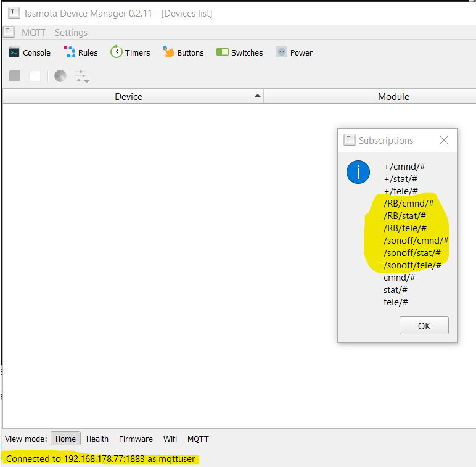The width and height of the screenshot is (476, 467).
Task: Open the sliders adjustment dropdown icon
Action: click(x=82, y=76)
